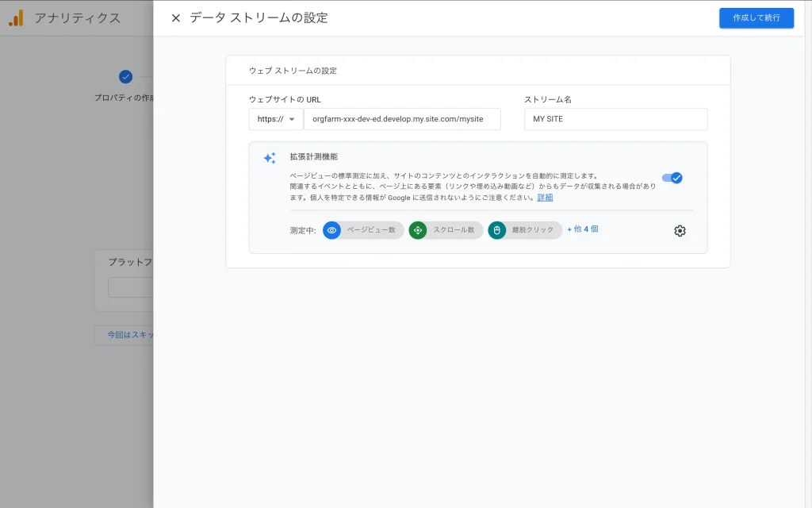Click the 今回はスキップ button in the background
This screenshot has width=812, height=508.
[124, 335]
